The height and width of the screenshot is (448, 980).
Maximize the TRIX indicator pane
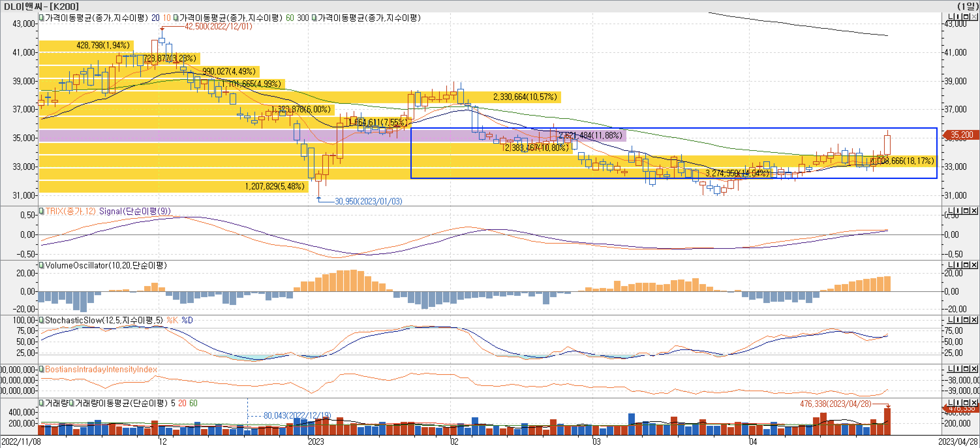click(966, 211)
